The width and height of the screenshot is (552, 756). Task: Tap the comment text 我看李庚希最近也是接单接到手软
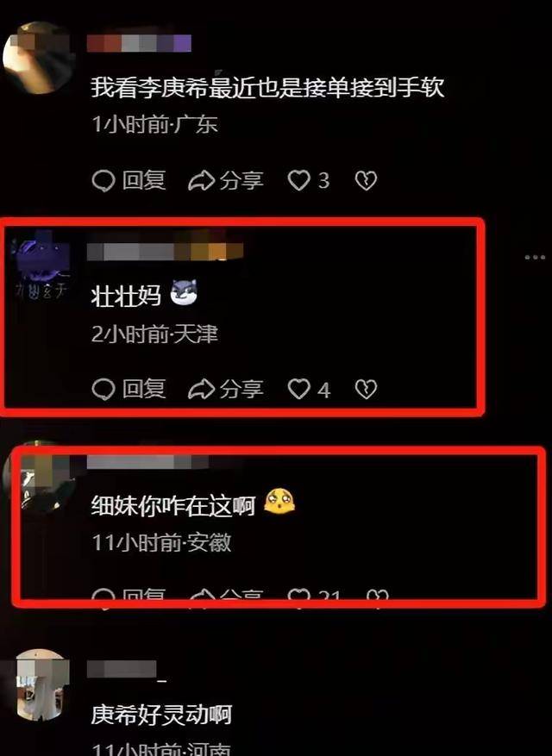point(267,88)
